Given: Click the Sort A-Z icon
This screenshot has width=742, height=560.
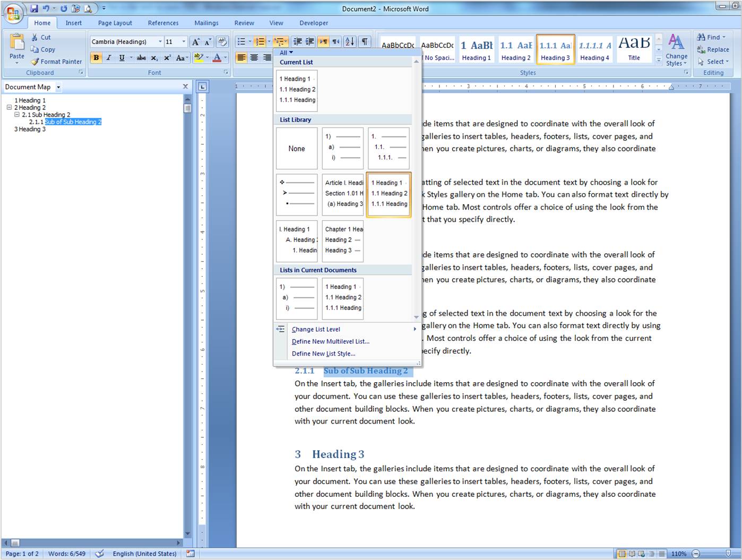Looking at the screenshot, I should [350, 41].
